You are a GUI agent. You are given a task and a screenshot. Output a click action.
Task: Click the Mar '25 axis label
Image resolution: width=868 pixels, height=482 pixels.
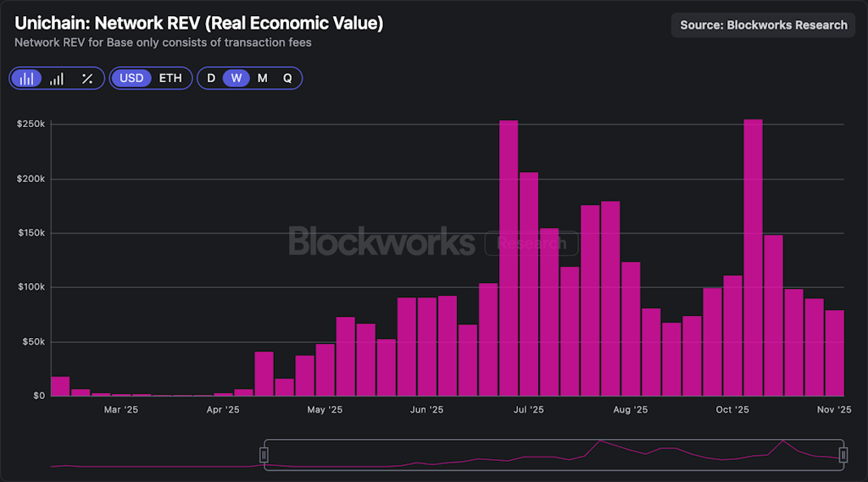[120, 409]
